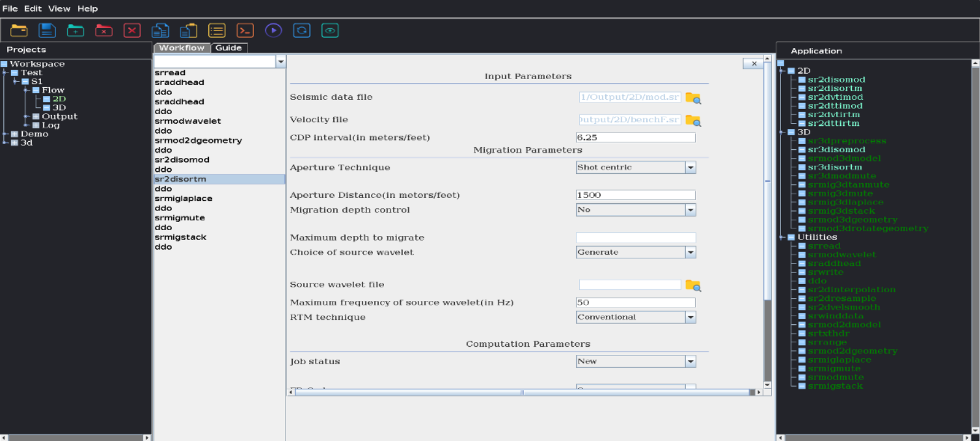Select sr2disomod in Application tree
The image size is (980, 441).
pyautogui.click(x=836, y=80)
